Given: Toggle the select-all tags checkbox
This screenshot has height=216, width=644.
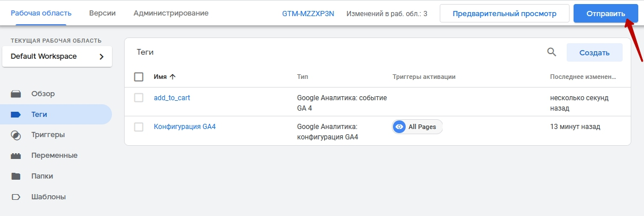Looking at the screenshot, I should tap(139, 77).
